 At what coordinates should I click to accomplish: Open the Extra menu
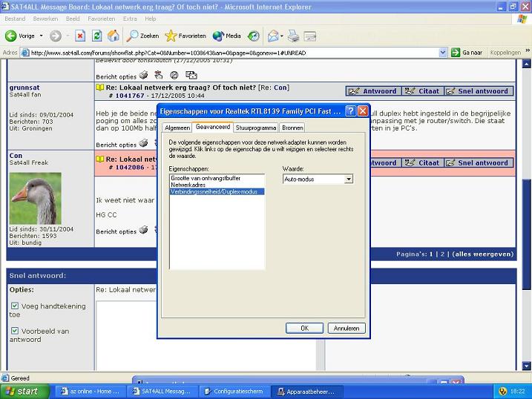130,19
